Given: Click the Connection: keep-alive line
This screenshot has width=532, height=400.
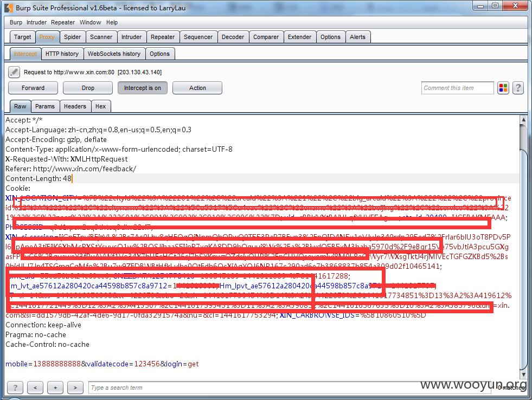Looking at the screenshot, I should point(43,325).
